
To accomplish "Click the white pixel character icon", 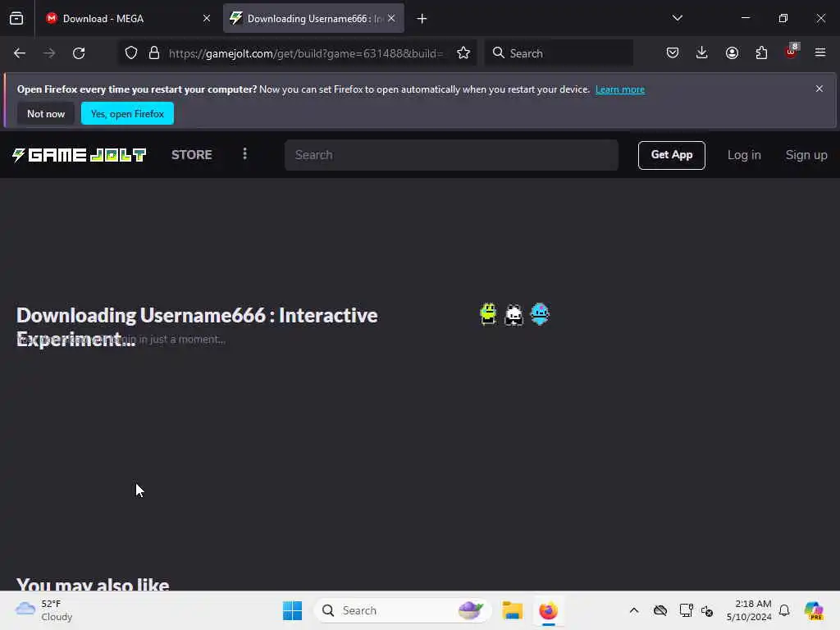I will [514, 314].
